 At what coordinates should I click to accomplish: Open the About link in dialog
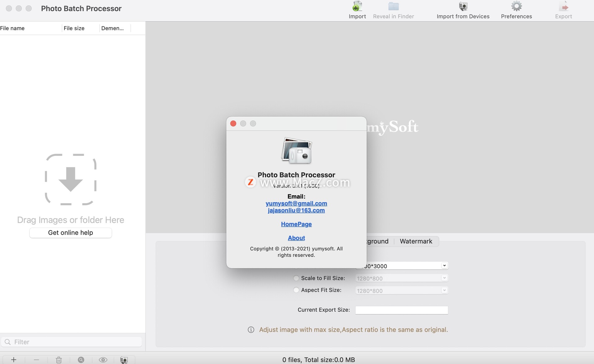point(296,238)
